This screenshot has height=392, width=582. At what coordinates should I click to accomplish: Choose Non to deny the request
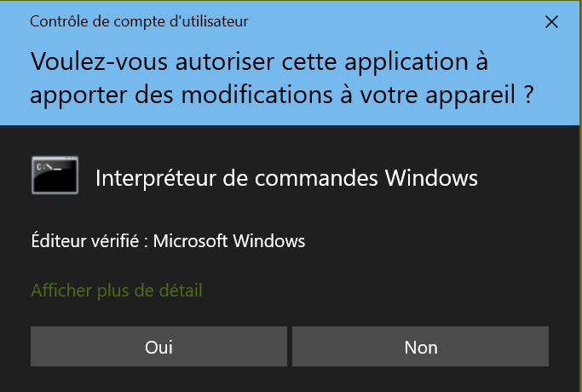[421, 346]
